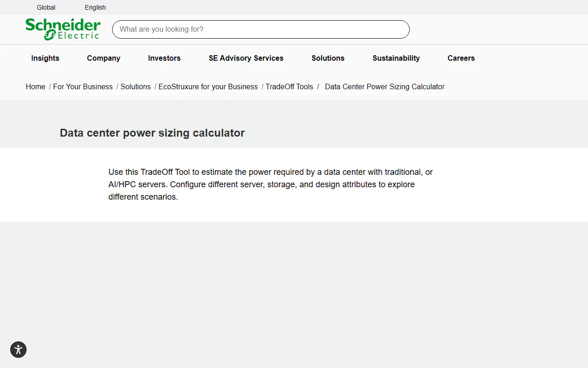Open the accessibility widget icon
Screen dimensions: 588x368
click(x=18, y=350)
